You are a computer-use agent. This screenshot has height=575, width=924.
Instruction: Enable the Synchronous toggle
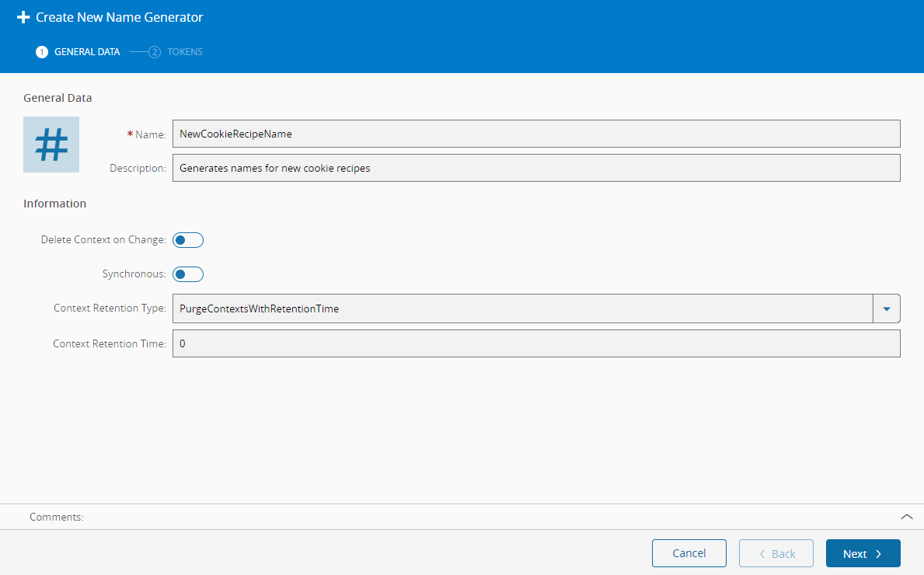pos(188,274)
